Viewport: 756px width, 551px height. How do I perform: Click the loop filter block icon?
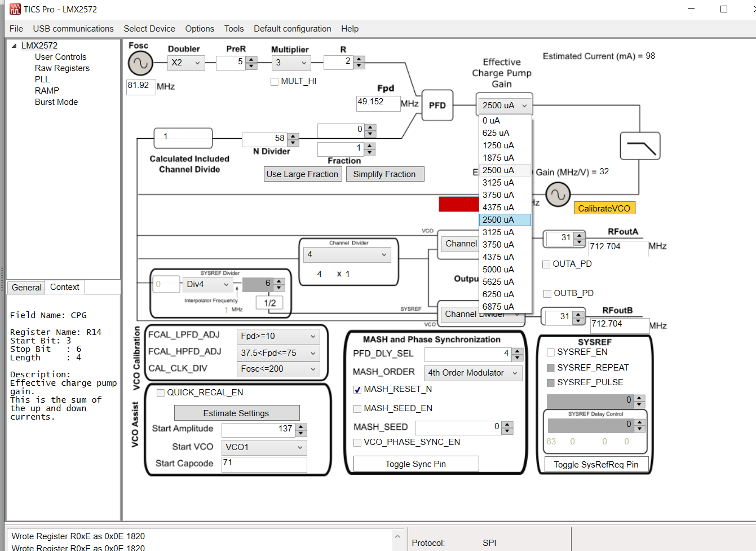click(640, 146)
